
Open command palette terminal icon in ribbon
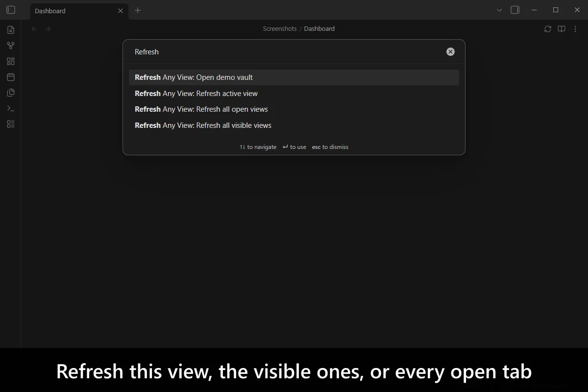(x=11, y=108)
